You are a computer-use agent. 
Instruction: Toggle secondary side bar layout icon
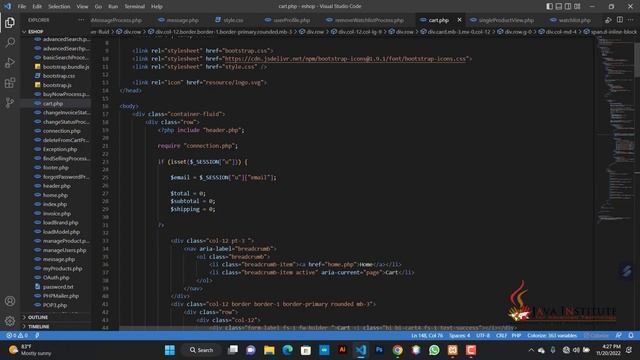(568, 6)
